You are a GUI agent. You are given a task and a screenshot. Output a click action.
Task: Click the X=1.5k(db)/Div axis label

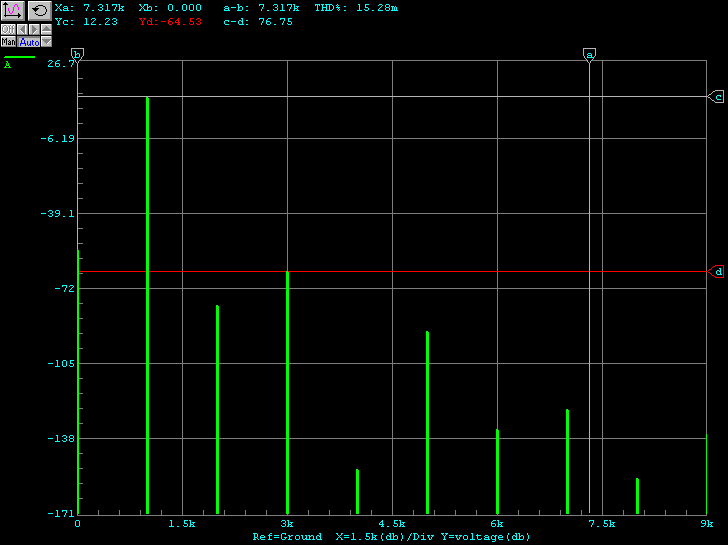[x=384, y=537]
